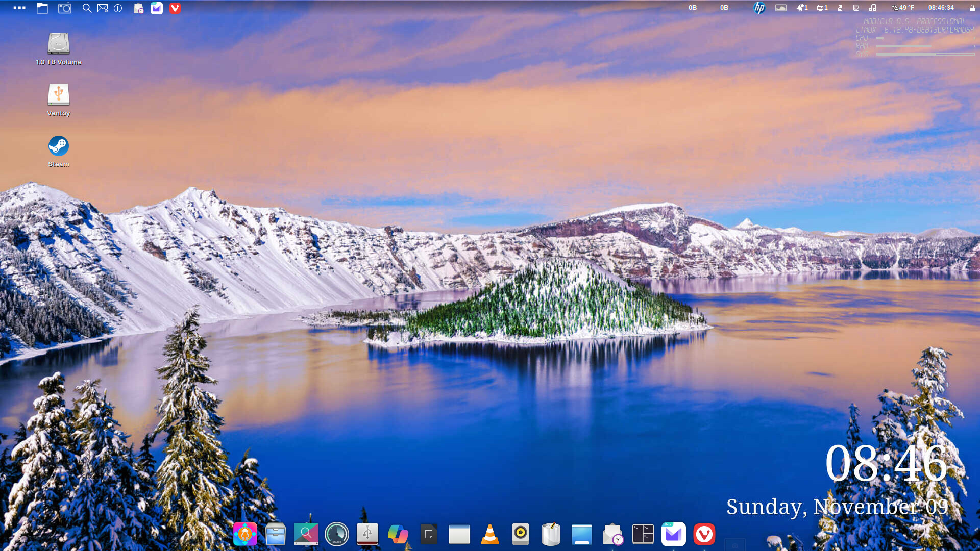Screen dimensions: 980x551
Task: Open the Copilot app in the dock
Action: [x=398, y=534]
